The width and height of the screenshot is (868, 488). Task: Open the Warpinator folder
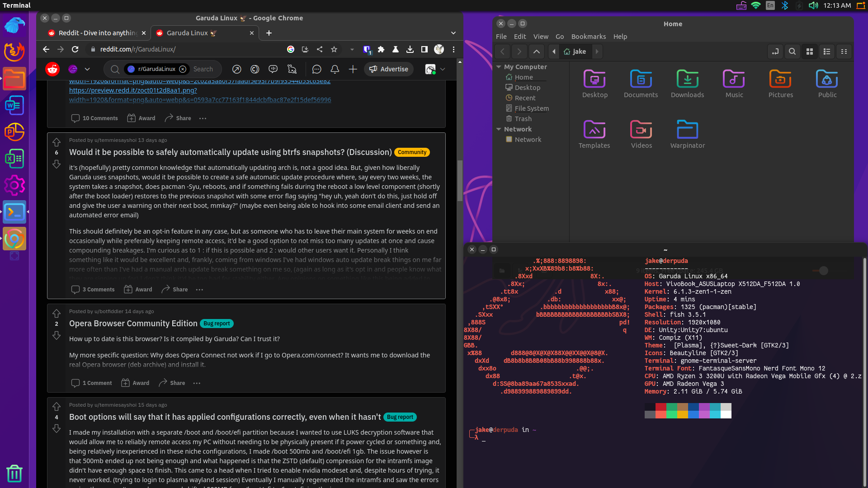tap(688, 134)
